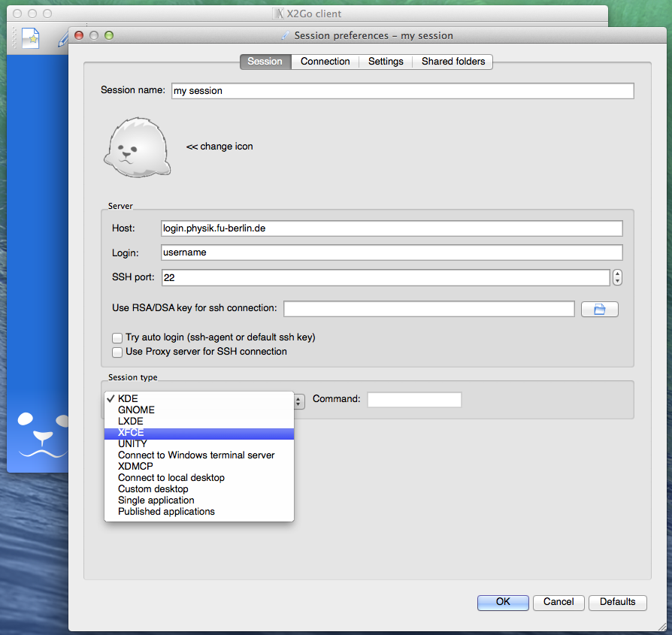Click the SSH port stepper arrows

617,277
